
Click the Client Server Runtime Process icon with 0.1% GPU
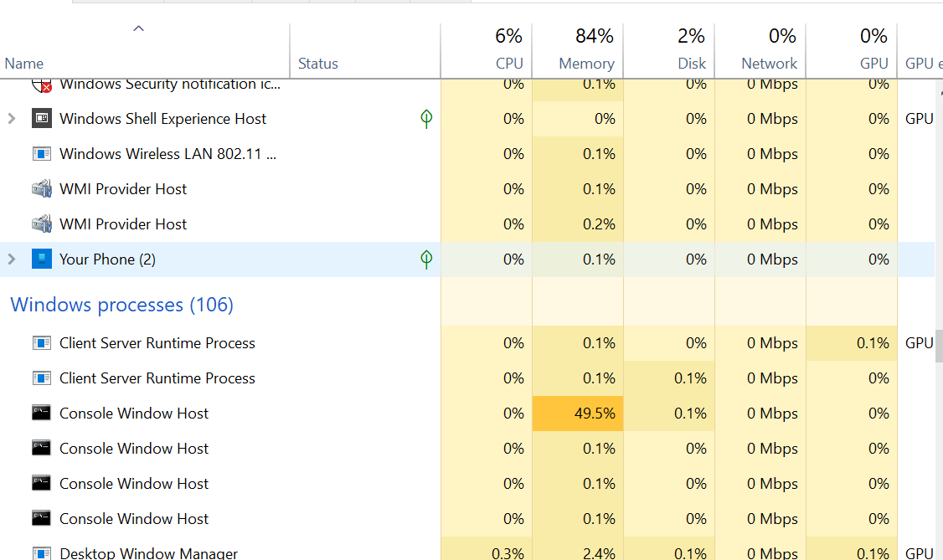tap(42, 343)
